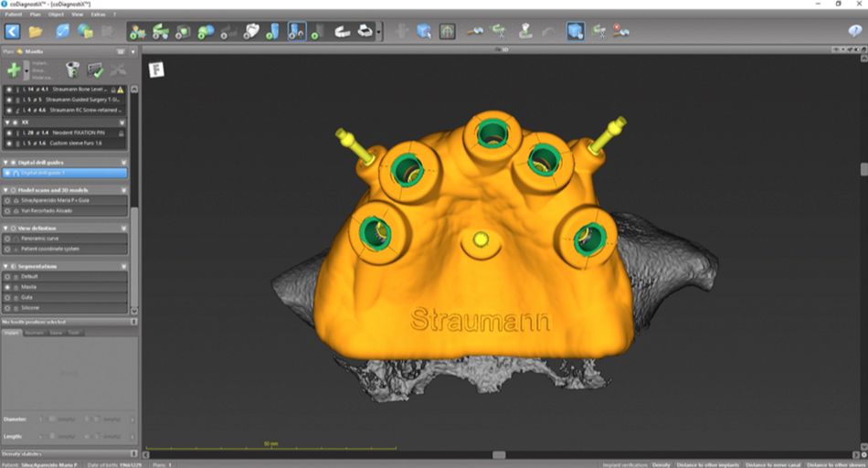Open the question mark help menu

[114, 15]
